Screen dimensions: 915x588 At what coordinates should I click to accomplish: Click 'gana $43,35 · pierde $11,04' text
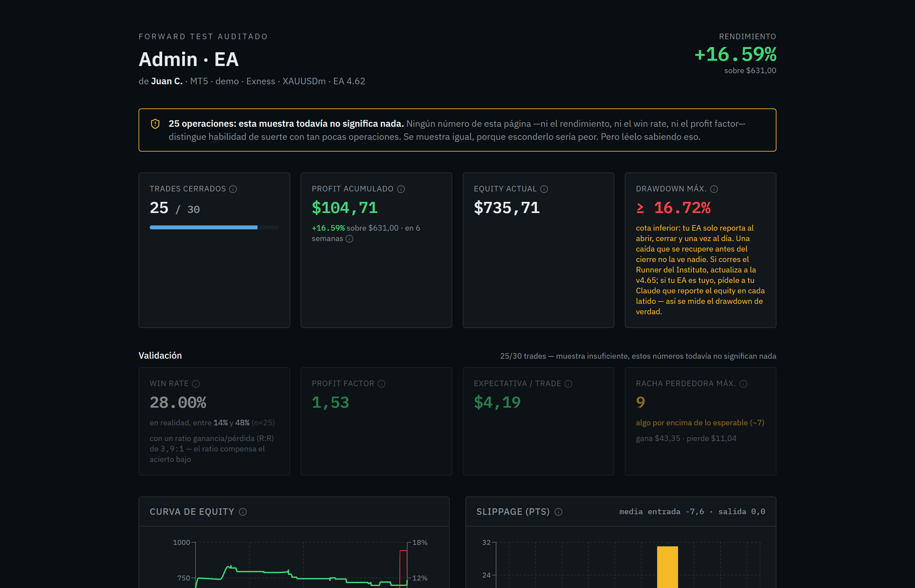(x=686, y=438)
